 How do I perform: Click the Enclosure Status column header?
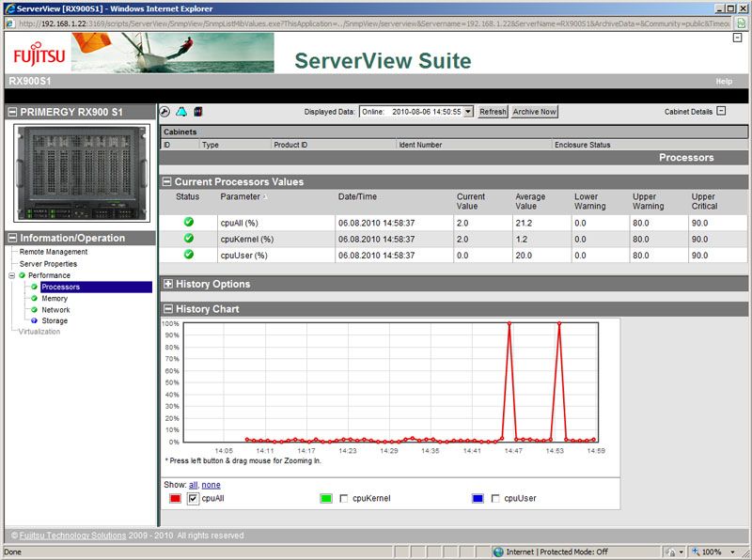pyautogui.click(x=582, y=145)
